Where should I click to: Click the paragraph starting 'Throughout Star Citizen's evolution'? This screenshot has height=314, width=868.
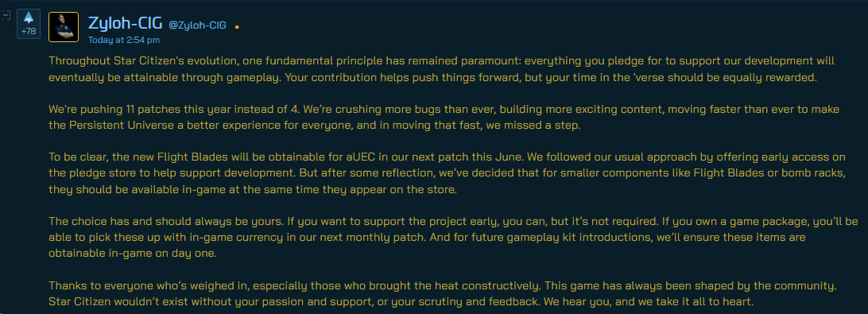coord(441,69)
